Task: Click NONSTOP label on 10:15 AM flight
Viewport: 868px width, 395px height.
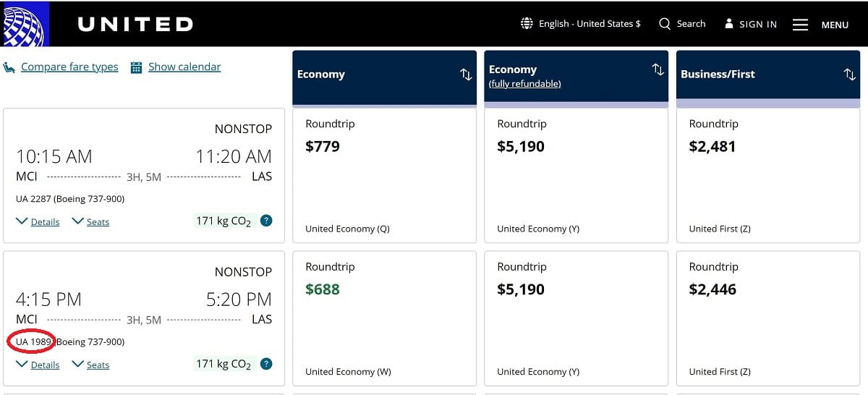Action: click(x=244, y=129)
